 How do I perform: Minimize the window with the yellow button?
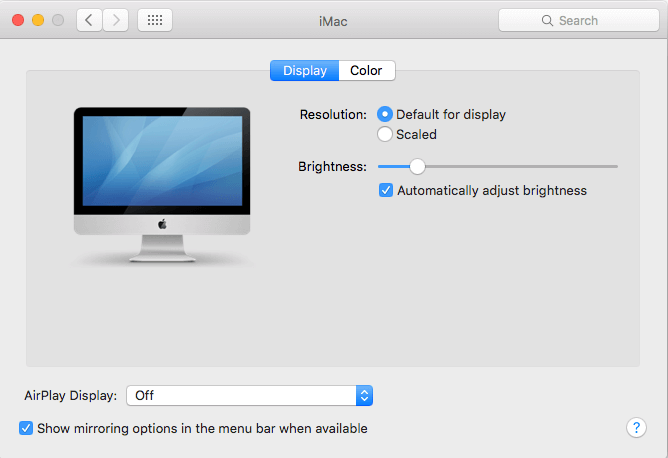tap(38, 20)
